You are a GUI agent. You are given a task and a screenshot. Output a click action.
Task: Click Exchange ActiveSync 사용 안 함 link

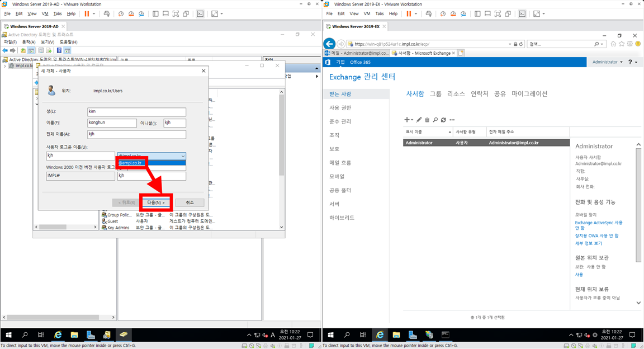[598, 225]
